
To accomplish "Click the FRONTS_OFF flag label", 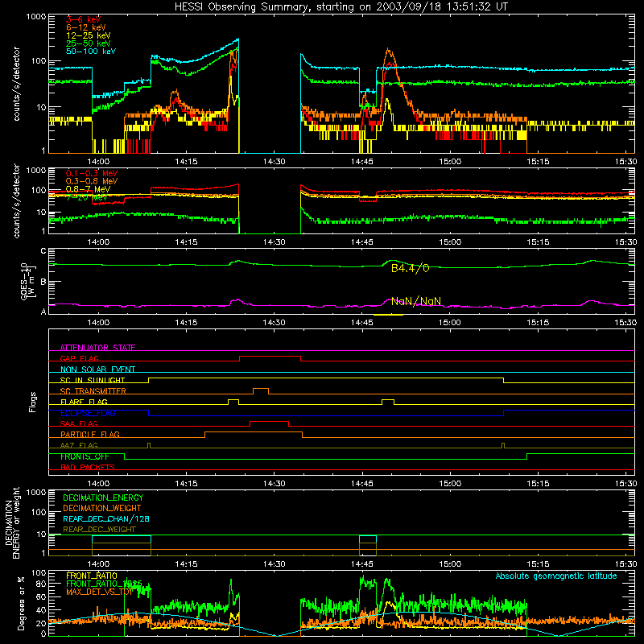I will (x=85, y=456).
